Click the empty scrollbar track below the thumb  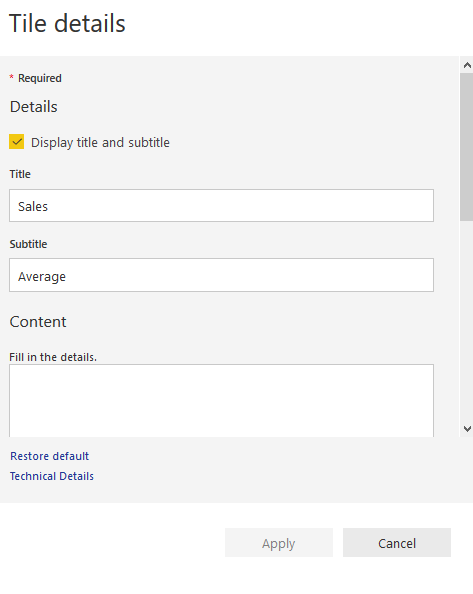click(x=467, y=320)
